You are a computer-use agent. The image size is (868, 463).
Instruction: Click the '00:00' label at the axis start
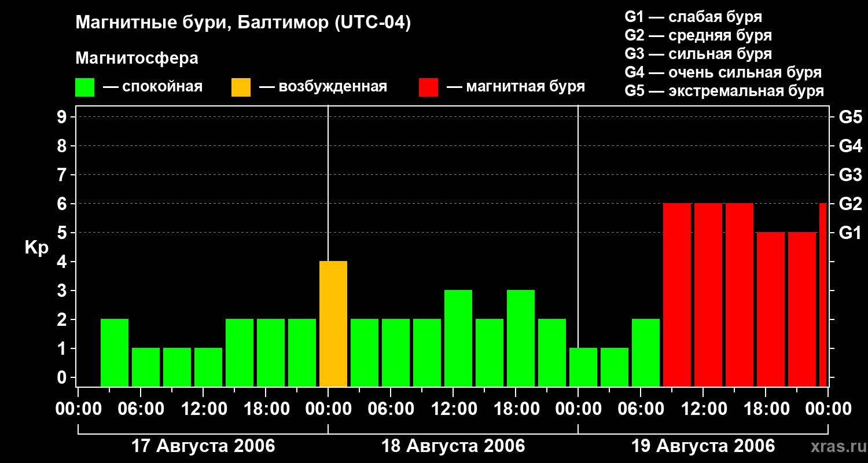coord(78,409)
